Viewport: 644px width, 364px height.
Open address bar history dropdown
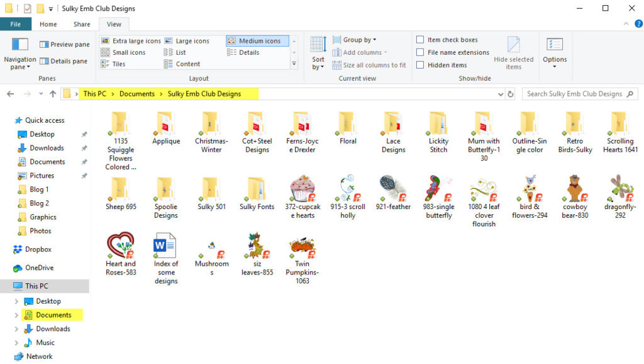point(500,94)
